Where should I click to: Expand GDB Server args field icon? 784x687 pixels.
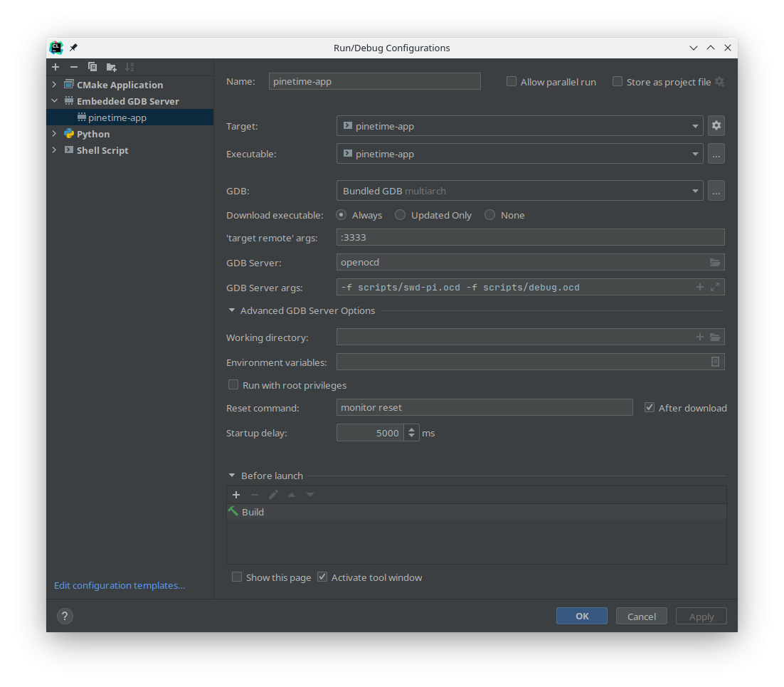click(715, 288)
